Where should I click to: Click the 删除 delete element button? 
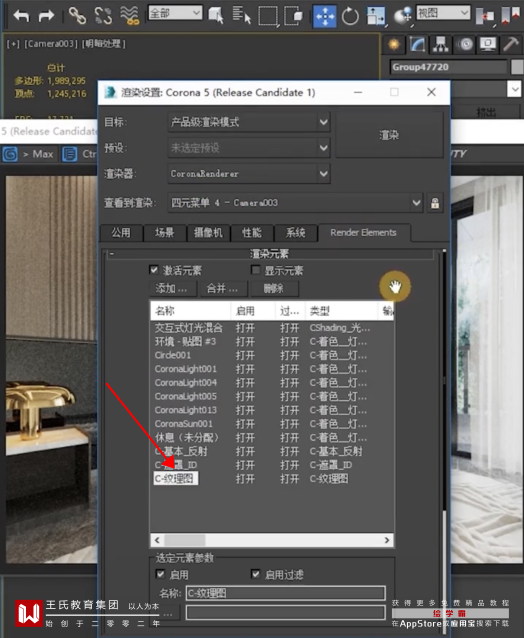click(x=274, y=288)
